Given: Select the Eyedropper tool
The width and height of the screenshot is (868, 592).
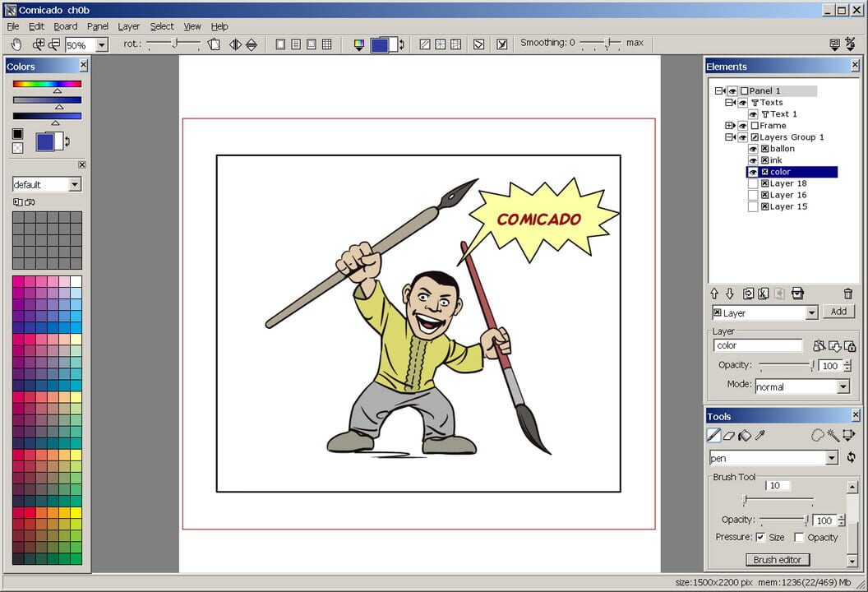Looking at the screenshot, I should coord(759,436).
